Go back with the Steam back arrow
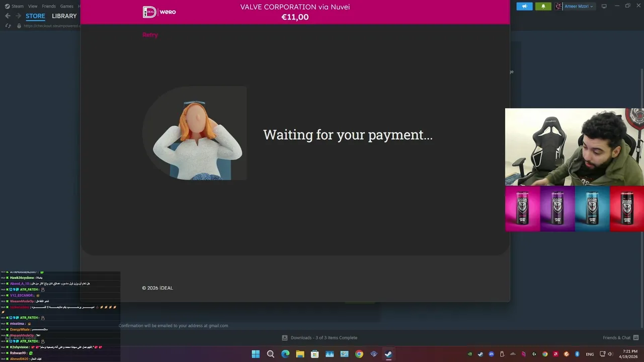Image resolution: width=644 pixels, height=362 pixels. pos(8,16)
